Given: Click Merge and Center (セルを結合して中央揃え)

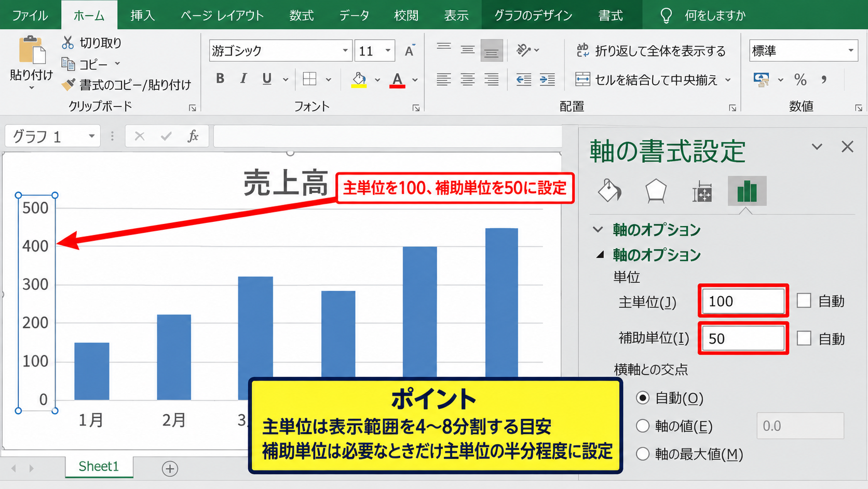Looking at the screenshot, I should tap(647, 80).
